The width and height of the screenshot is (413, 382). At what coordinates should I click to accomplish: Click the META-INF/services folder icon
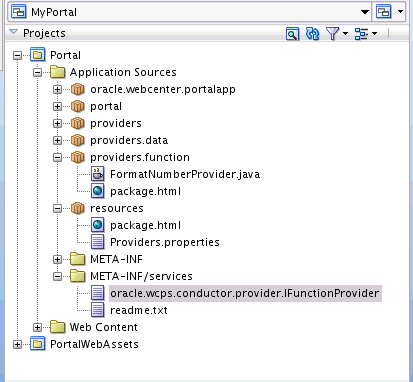(78, 276)
